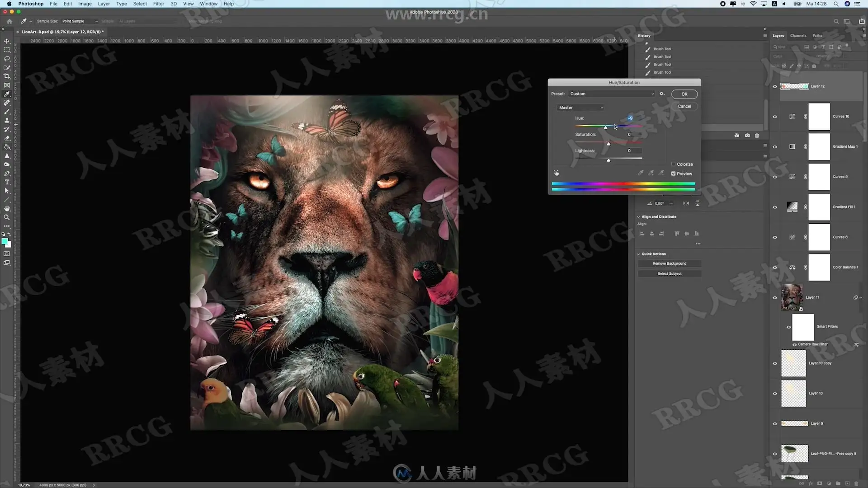Click History panel delete state trash icon

click(x=757, y=135)
